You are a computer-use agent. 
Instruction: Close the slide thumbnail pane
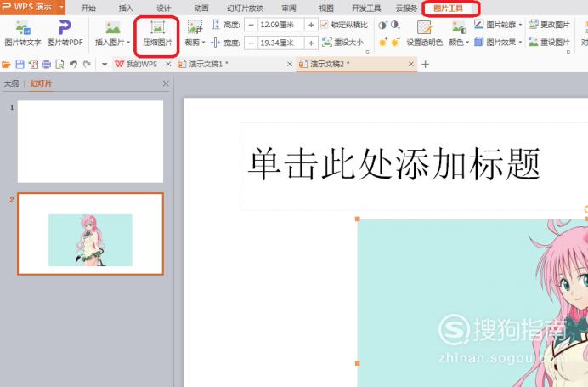coord(166,83)
